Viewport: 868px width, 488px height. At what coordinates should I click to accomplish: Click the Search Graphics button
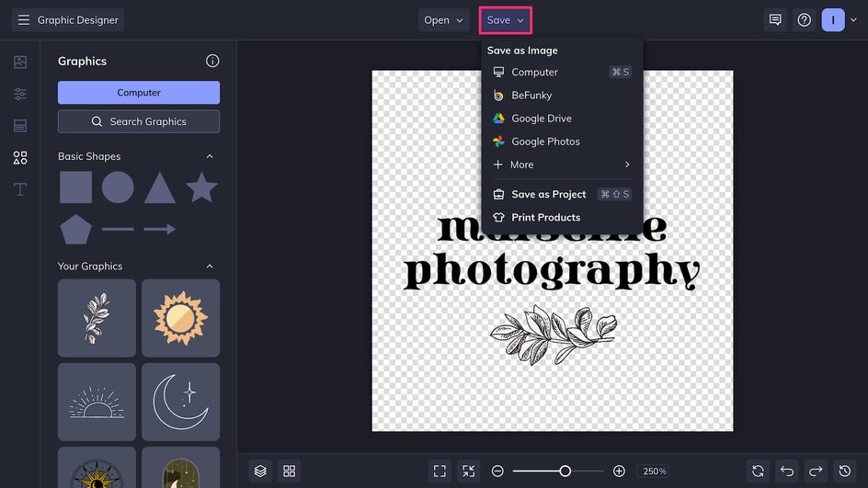139,121
